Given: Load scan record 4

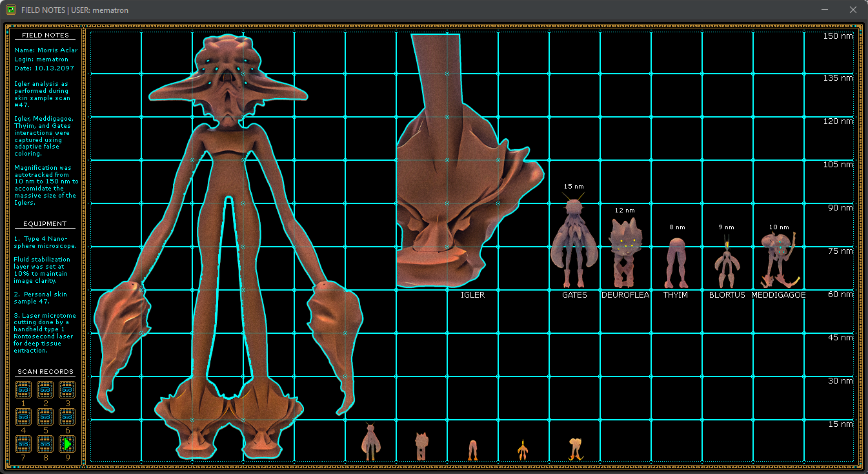Looking at the screenshot, I should pos(23,417).
